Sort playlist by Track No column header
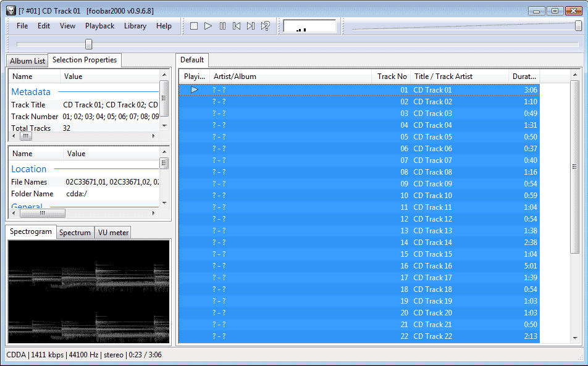The height and width of the screenshot is (366, 588). pyautogui.click(x=391, y=77)
